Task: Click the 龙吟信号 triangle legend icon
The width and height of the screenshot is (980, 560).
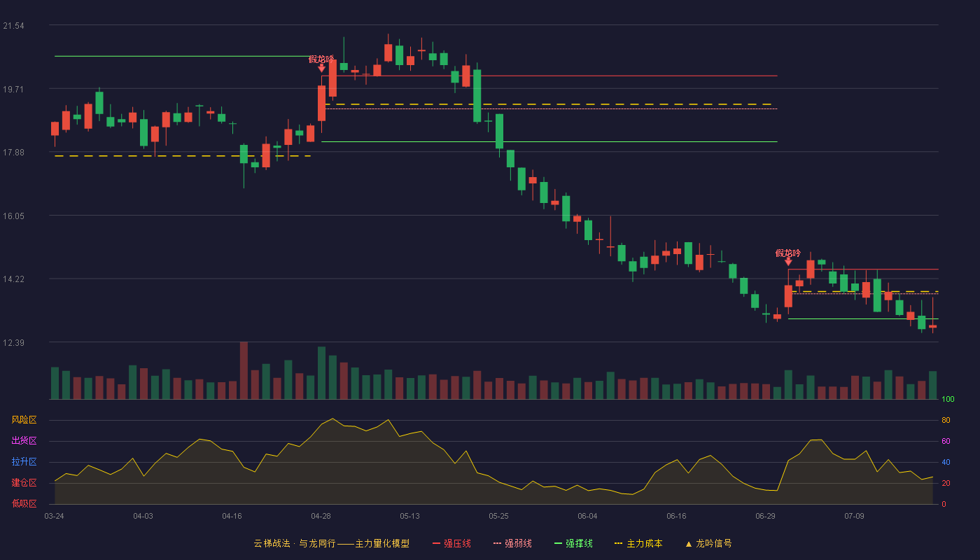Action: (x=689, y=544)
